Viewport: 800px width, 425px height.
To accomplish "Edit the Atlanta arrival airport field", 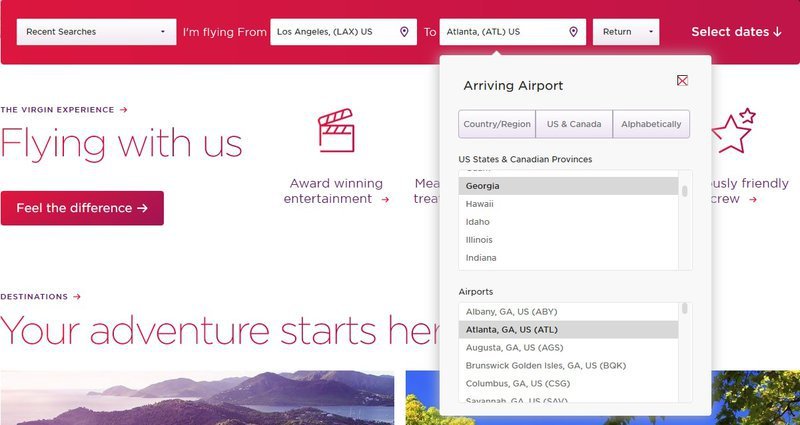I will (513, 32).
